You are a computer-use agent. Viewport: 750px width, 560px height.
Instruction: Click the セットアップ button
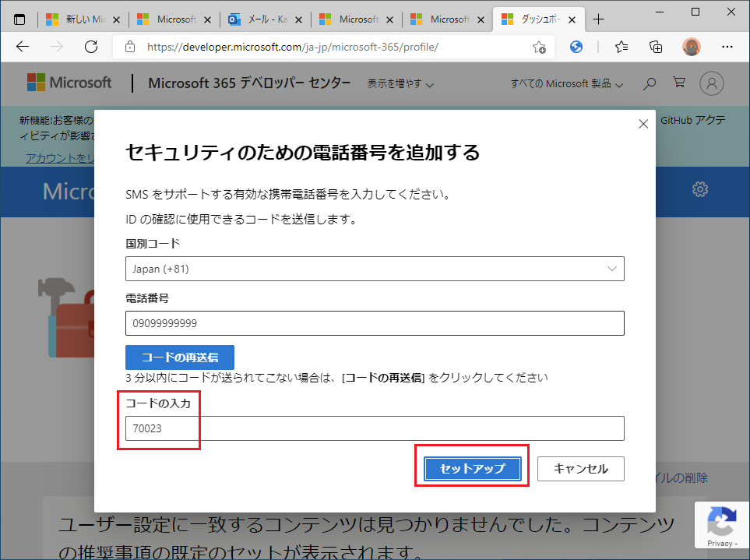click(472, 469)
